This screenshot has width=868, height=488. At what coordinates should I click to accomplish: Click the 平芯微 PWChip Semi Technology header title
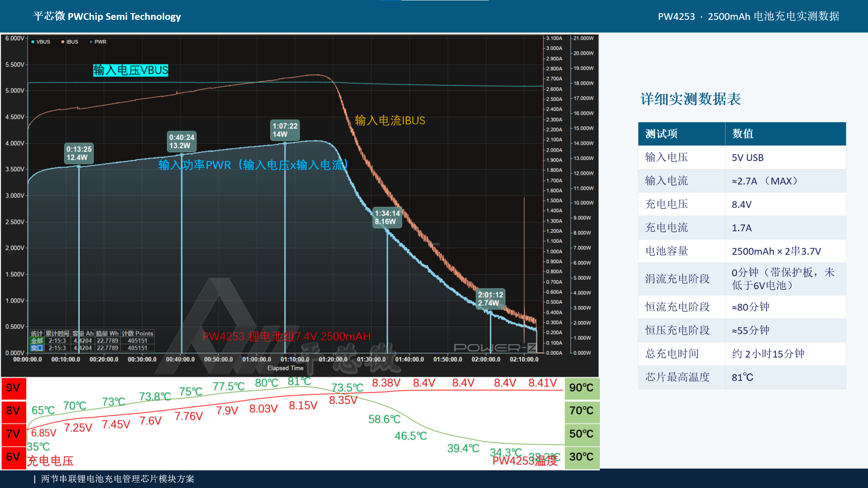coord(107,17)
